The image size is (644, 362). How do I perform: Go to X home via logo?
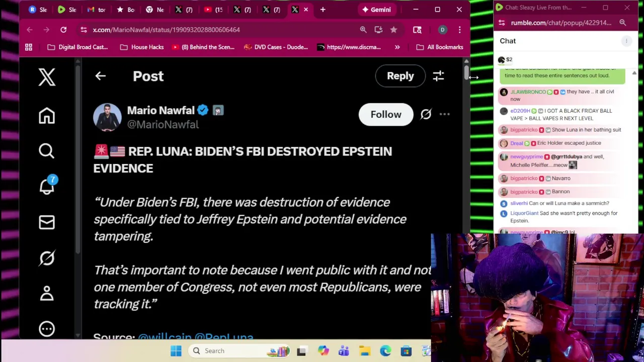pos(47,77)
